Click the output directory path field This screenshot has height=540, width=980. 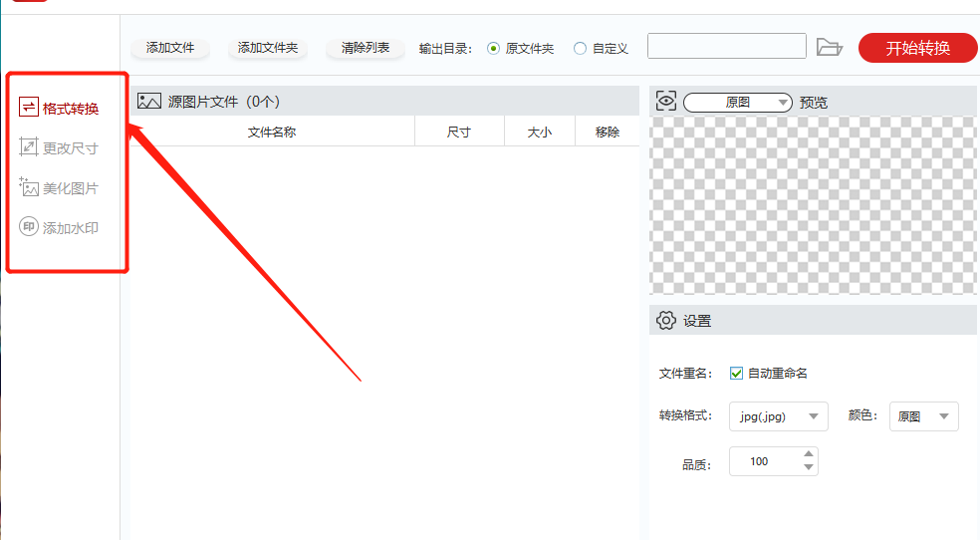[727, 46]
